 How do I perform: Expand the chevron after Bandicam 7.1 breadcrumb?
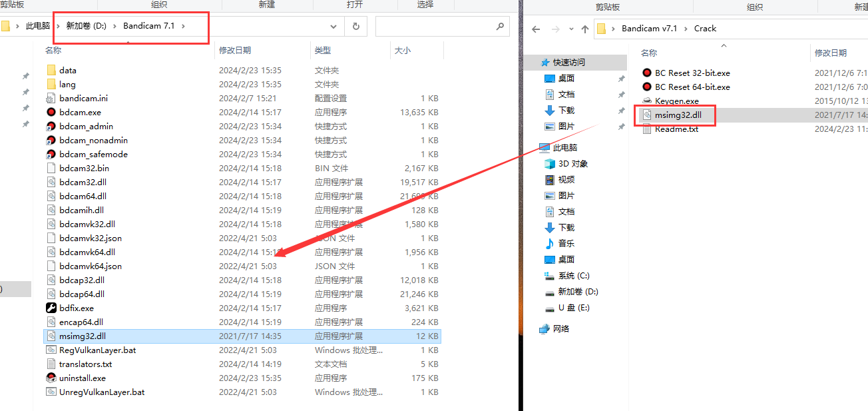coord(183,26)
